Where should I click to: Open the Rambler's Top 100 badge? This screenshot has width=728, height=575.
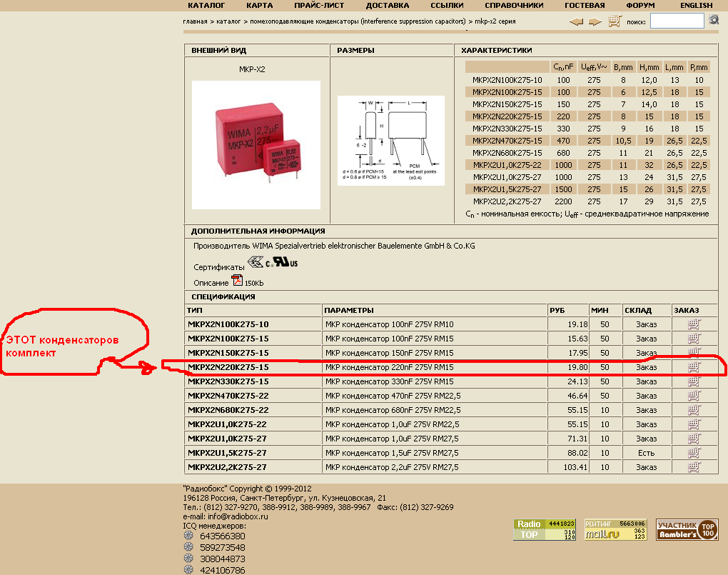pyautogui.click(x=687, y=529)
